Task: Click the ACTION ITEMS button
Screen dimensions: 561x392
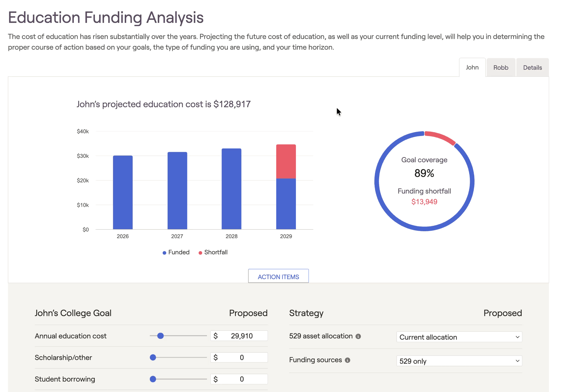Action: point(278,277)
